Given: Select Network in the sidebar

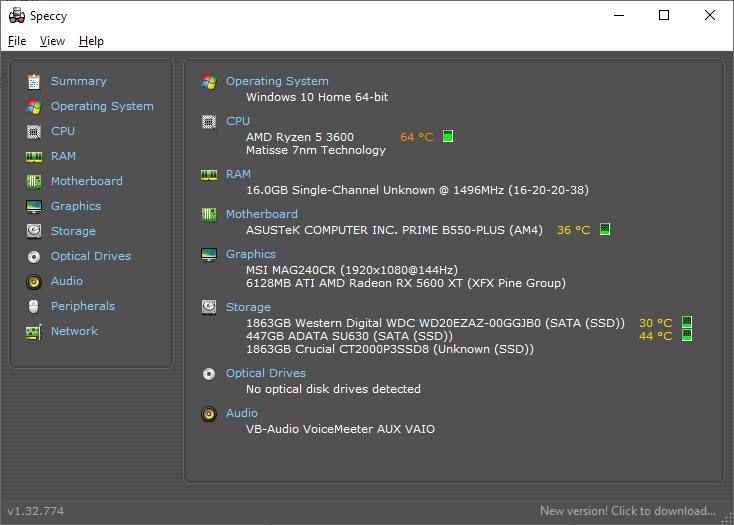Looking at the screenshot, I should pyautogui.click(x=74, y=331).
